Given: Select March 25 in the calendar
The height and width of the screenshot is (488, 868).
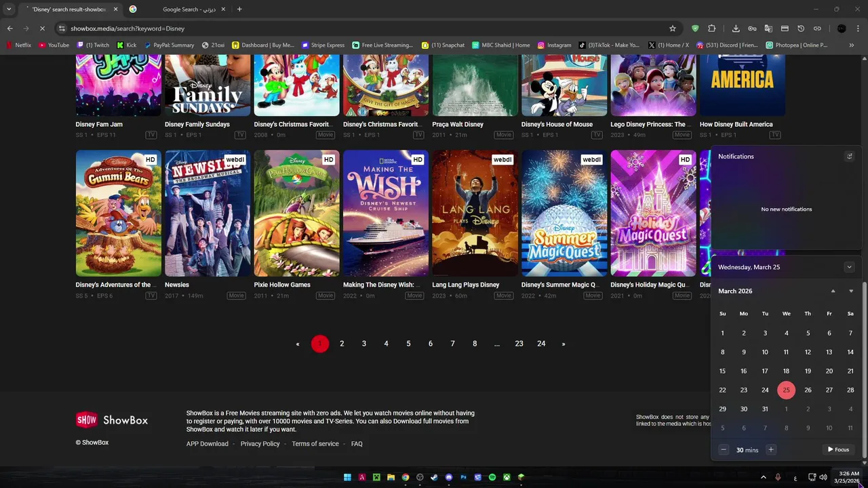Looking at the screenshot, I should coord(786,390).
